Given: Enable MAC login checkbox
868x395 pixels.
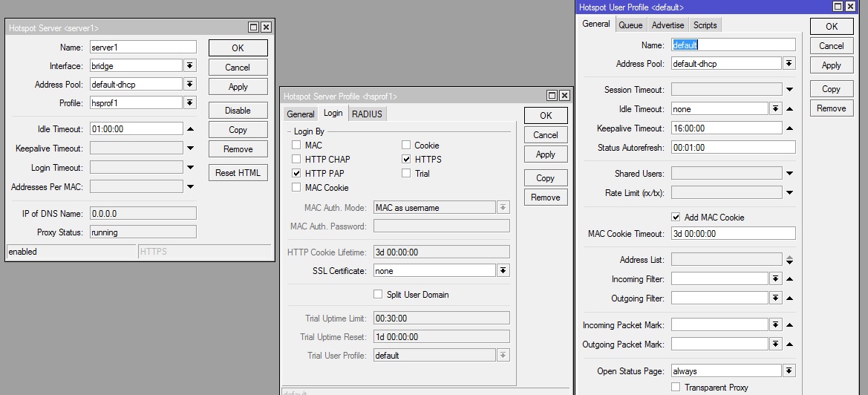Looking at the screenshot, I should [x=297, y=145].
